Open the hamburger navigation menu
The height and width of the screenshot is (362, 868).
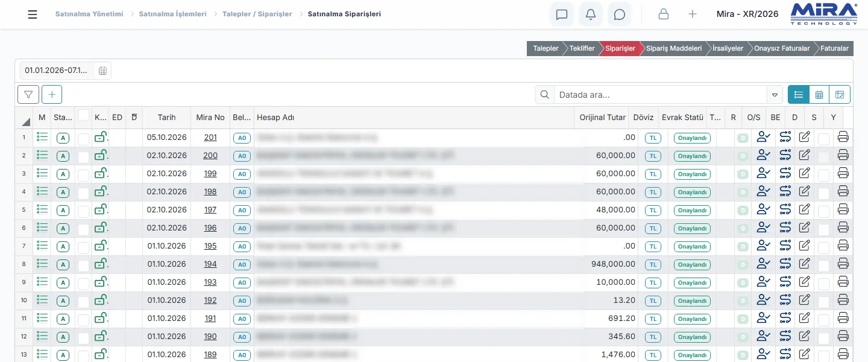pyautogui.click(x=33, y=14)
